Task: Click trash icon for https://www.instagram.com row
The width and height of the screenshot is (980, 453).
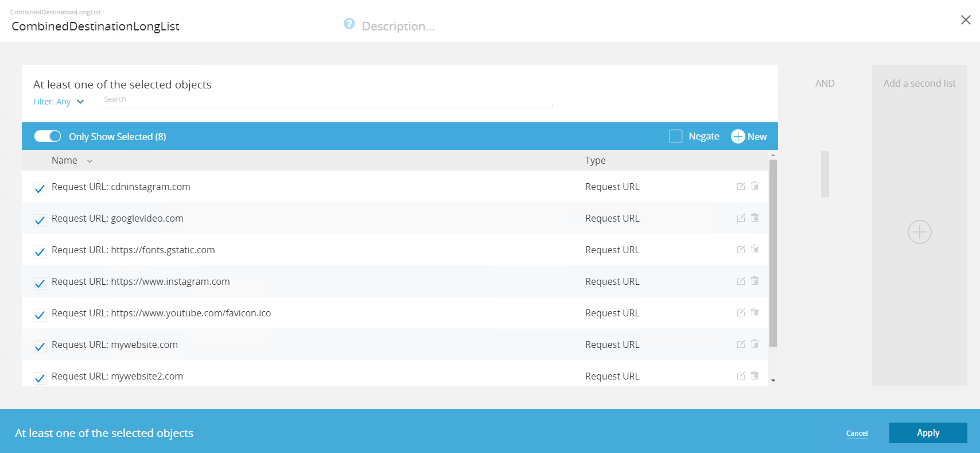Action: point(755,281)
